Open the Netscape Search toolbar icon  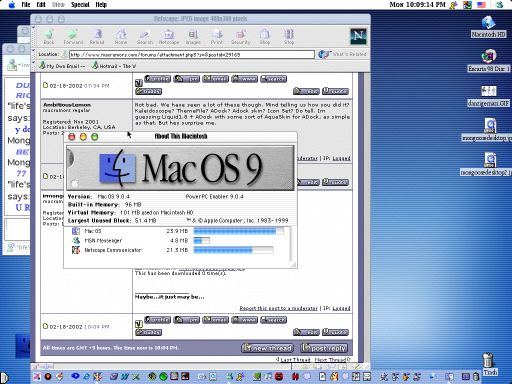145,36
